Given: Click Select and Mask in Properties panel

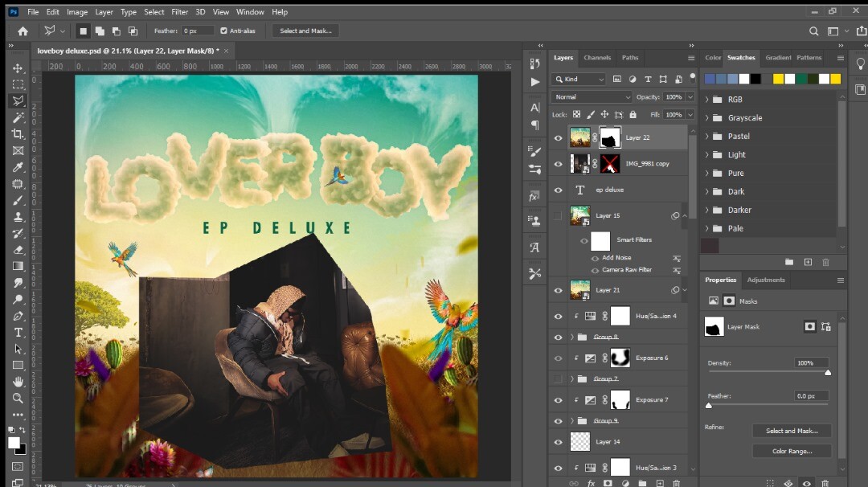Looking at the screenshot, I should 792,431.
